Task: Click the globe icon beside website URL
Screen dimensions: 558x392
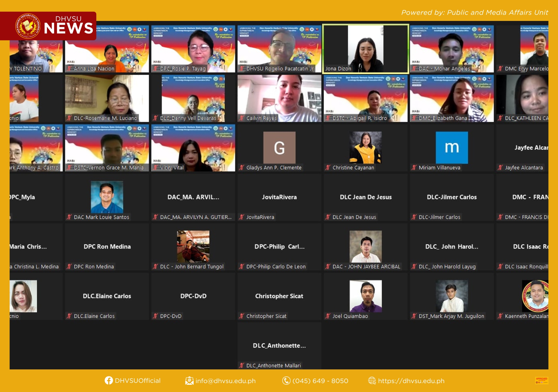Action: tap(372, 381)
